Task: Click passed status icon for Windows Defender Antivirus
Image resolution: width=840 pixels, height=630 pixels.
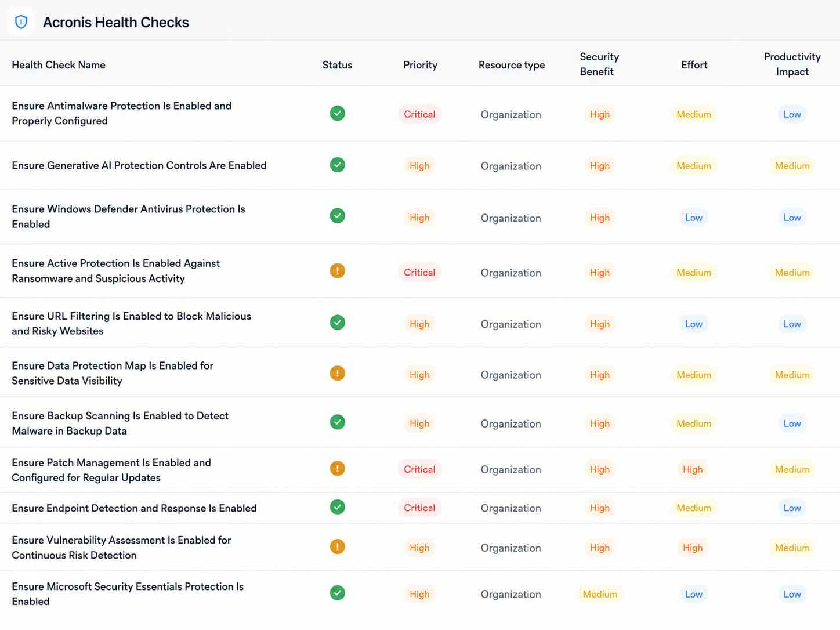Action: pyautogui.click(x=338, y=216)
